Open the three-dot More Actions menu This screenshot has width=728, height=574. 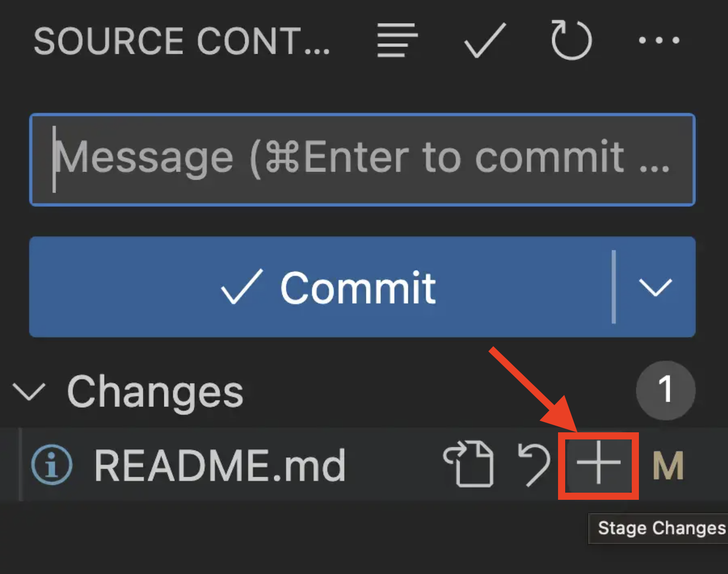pos(659,40)
